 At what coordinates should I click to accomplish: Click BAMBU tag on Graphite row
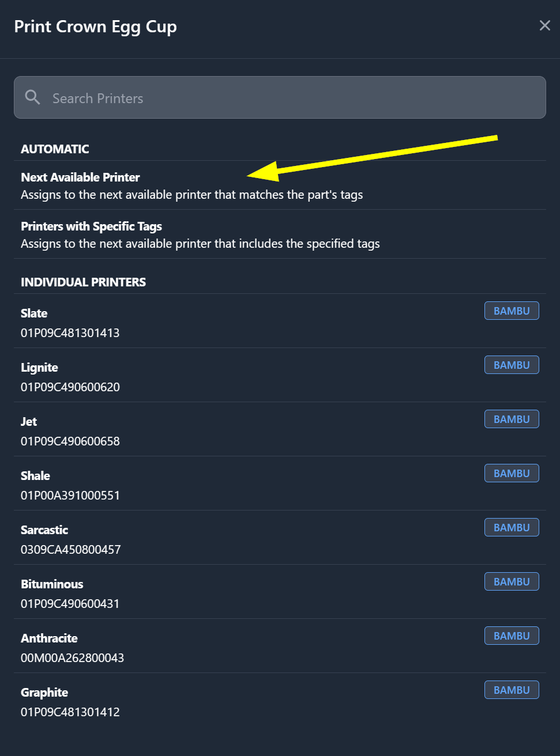pyautogui.click(x=512, y=690)
